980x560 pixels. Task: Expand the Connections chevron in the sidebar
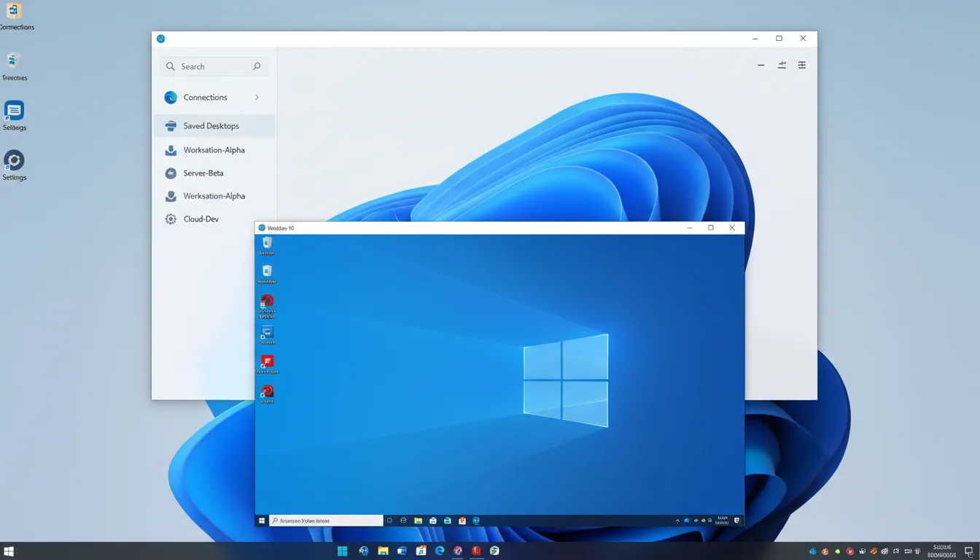(256, 97)
